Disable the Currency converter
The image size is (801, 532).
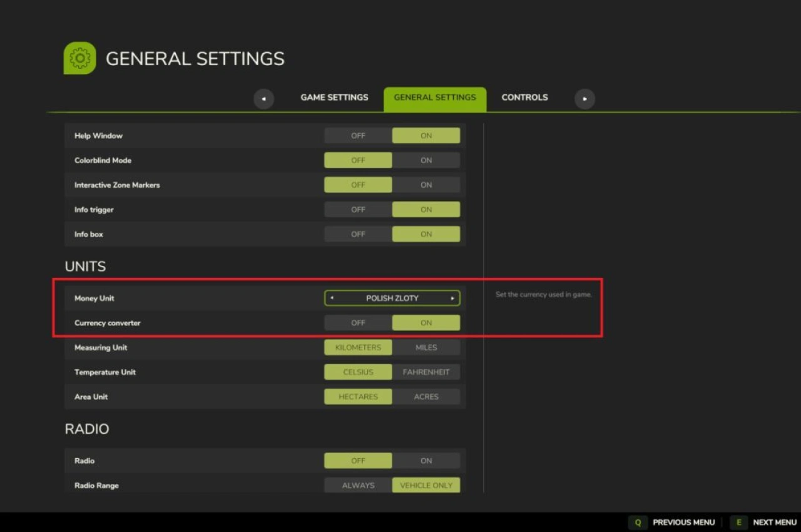pyautogui.click(x=358, y=323)
